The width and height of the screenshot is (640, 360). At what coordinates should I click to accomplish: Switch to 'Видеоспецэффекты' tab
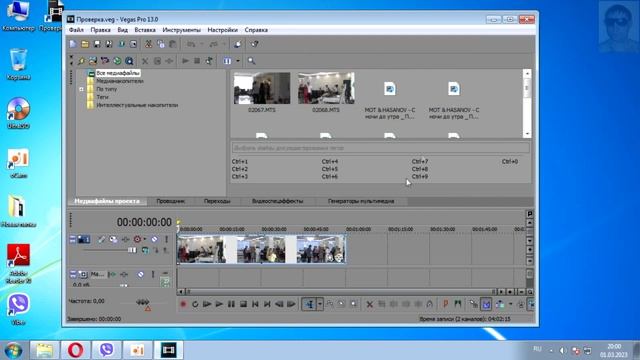click(278, 201)
